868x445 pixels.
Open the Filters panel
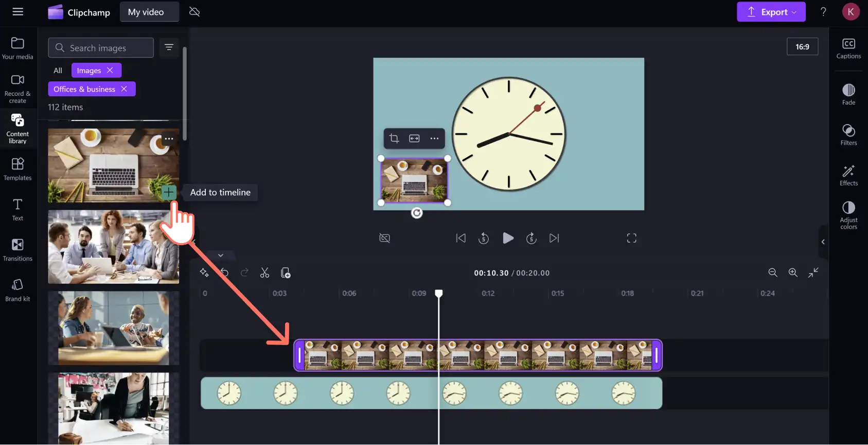(848, 135)
